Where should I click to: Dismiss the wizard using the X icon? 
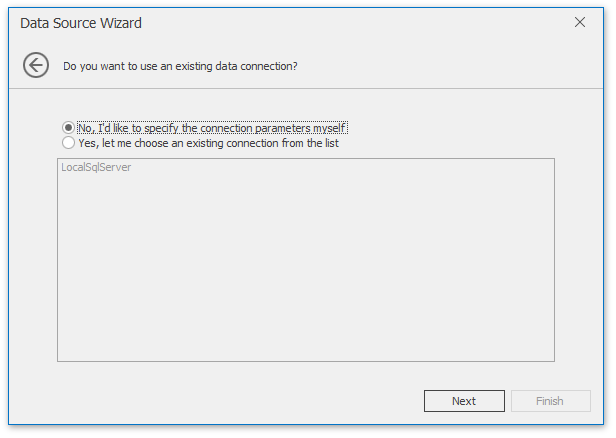pos(580,22)
